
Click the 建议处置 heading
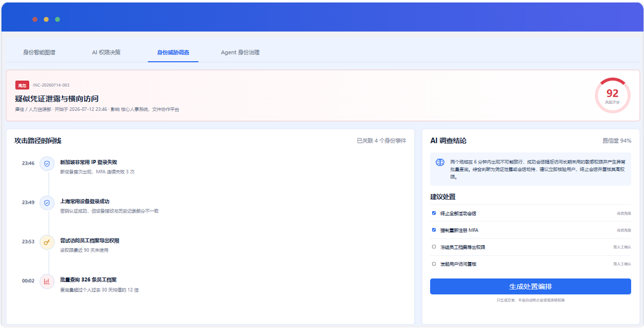coord(443,197)
